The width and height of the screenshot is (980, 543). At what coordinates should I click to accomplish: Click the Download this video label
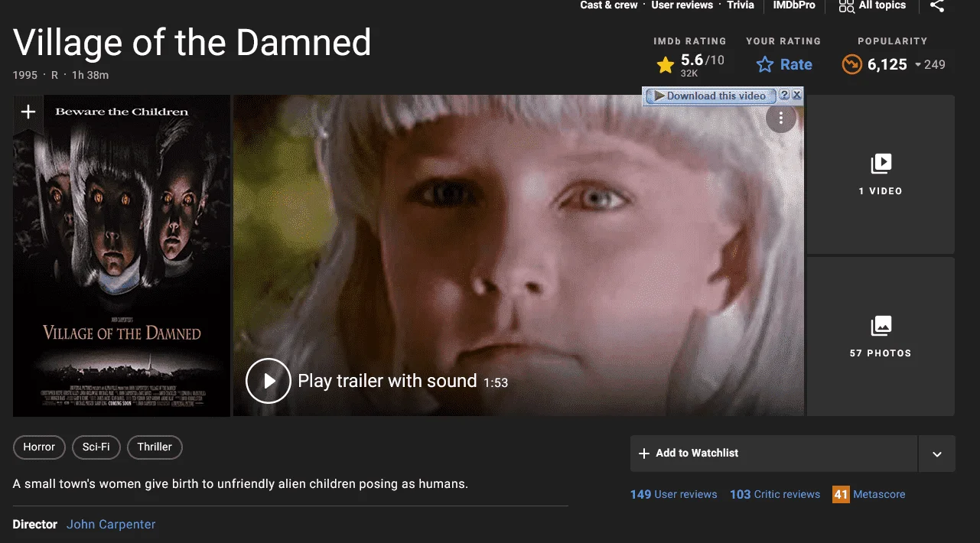tap(716, 96)
